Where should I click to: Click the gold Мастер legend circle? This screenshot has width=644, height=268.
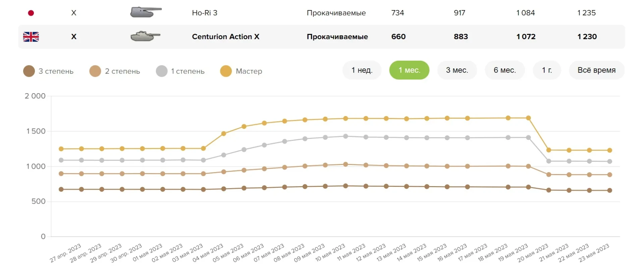click(x=226, y=71)
